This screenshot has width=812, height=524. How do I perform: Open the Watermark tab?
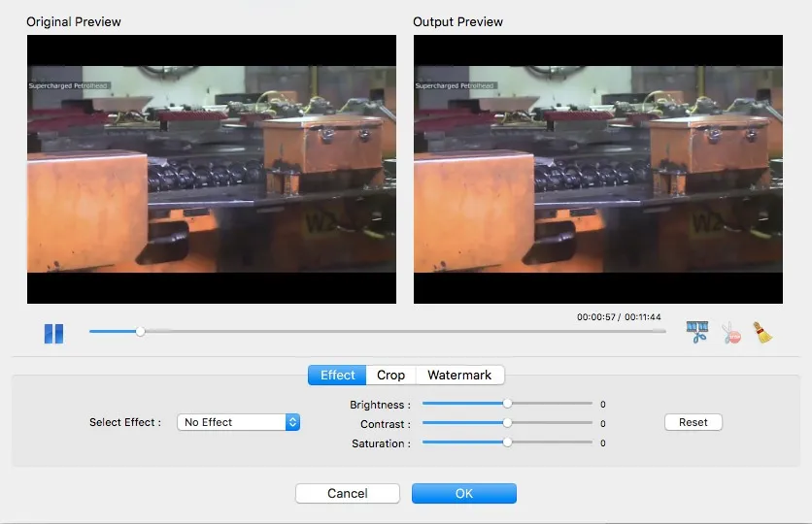pyautogui.click(x=459, y=376)
